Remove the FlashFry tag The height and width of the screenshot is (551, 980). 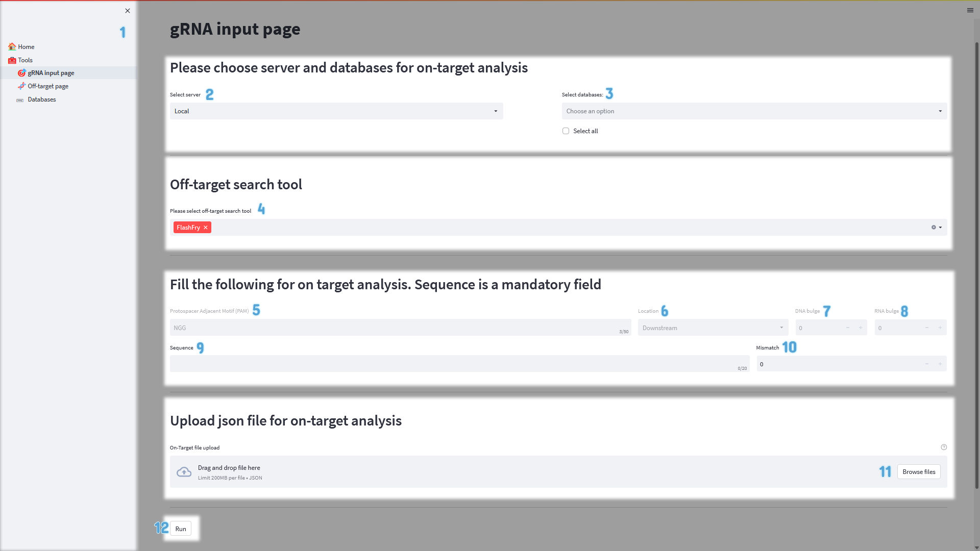pos(206,228)
